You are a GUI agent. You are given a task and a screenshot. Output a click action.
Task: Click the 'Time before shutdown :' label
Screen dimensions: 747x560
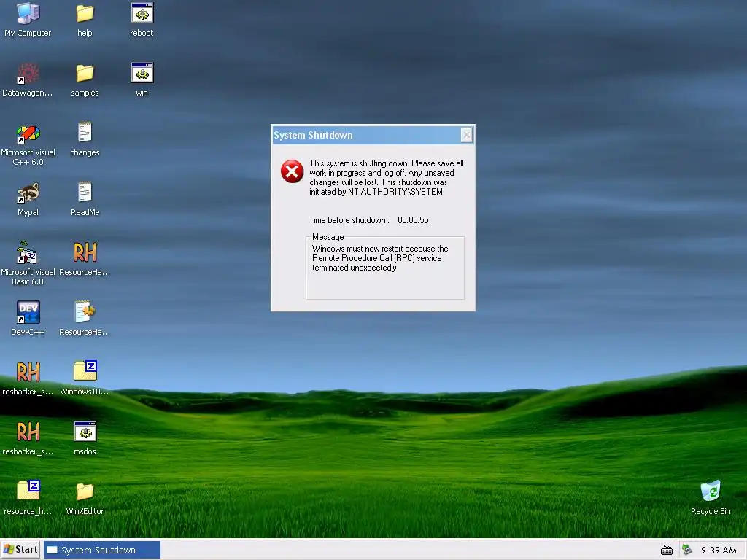(349, 220)
